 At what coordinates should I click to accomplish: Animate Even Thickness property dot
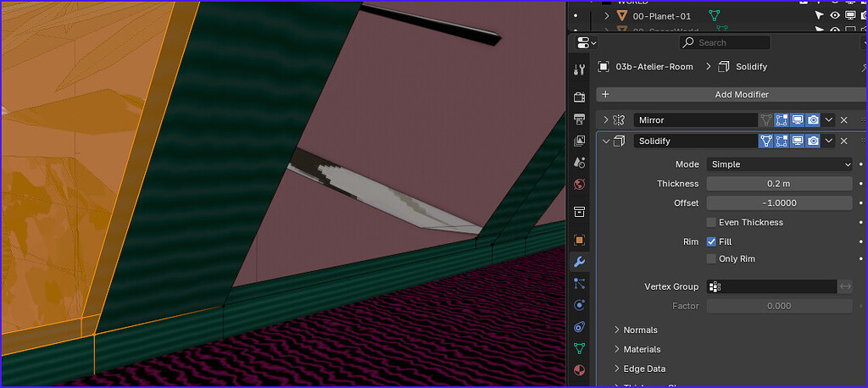[861, 223]
